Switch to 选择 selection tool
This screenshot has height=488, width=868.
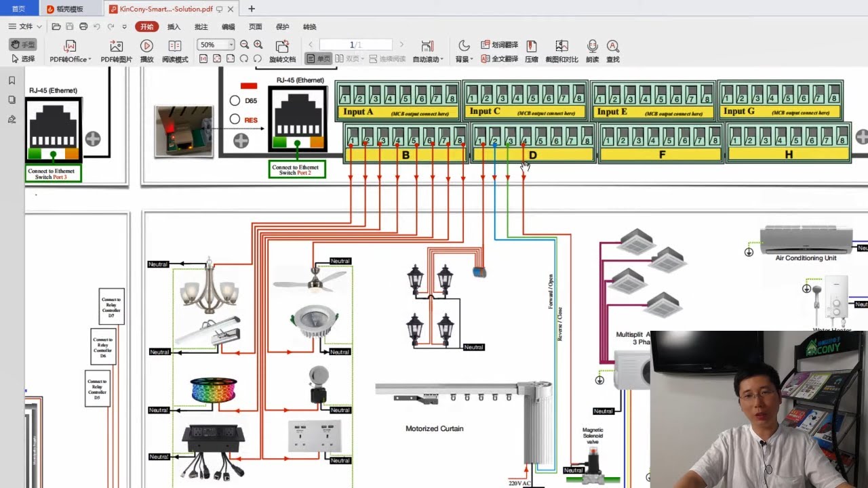[x=23, y=59]
